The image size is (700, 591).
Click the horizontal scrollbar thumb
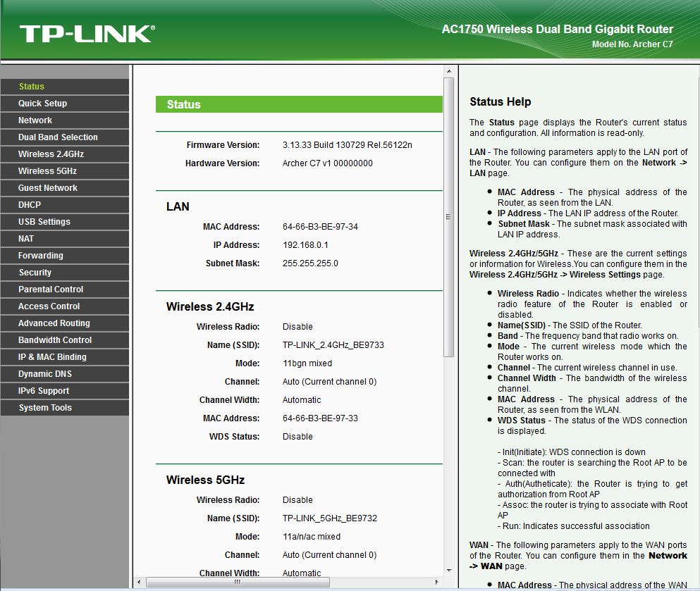click(x=238, y=582)
